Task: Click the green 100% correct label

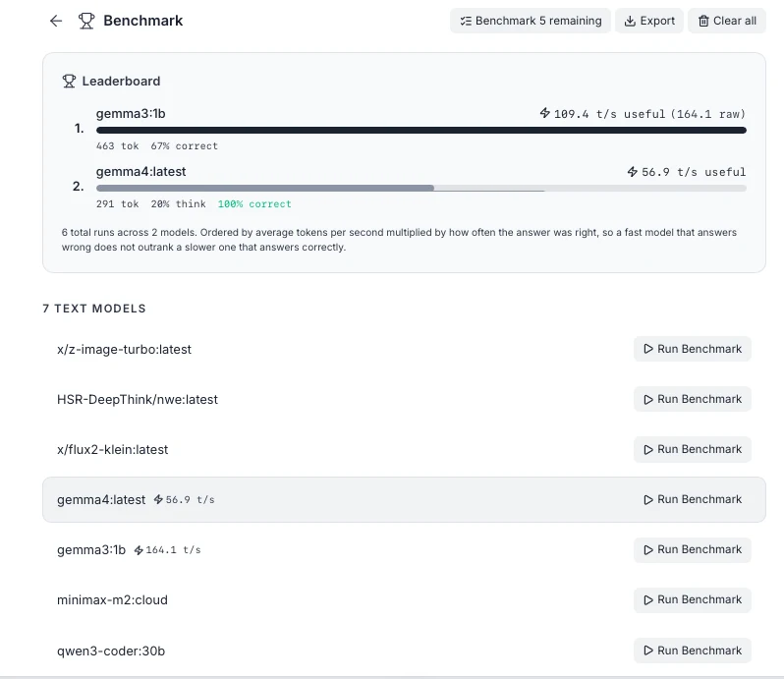Action: coord(254,204)
